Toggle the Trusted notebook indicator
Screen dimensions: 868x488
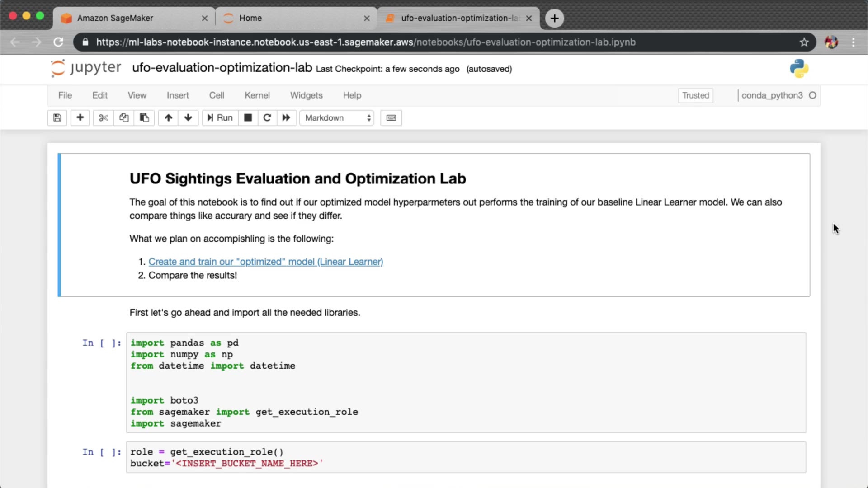(x=695, y=95)
